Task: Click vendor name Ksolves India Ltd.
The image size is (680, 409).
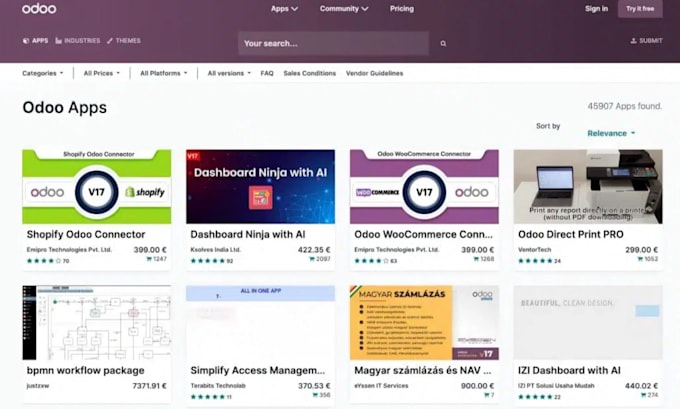Action: (216, 250)
